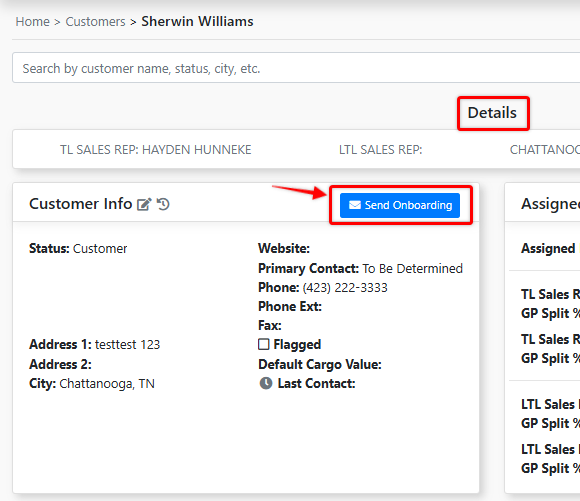580x501 pixels.
Task: Select City: Chattanooga, TN text
Action: tap(92, 384)
